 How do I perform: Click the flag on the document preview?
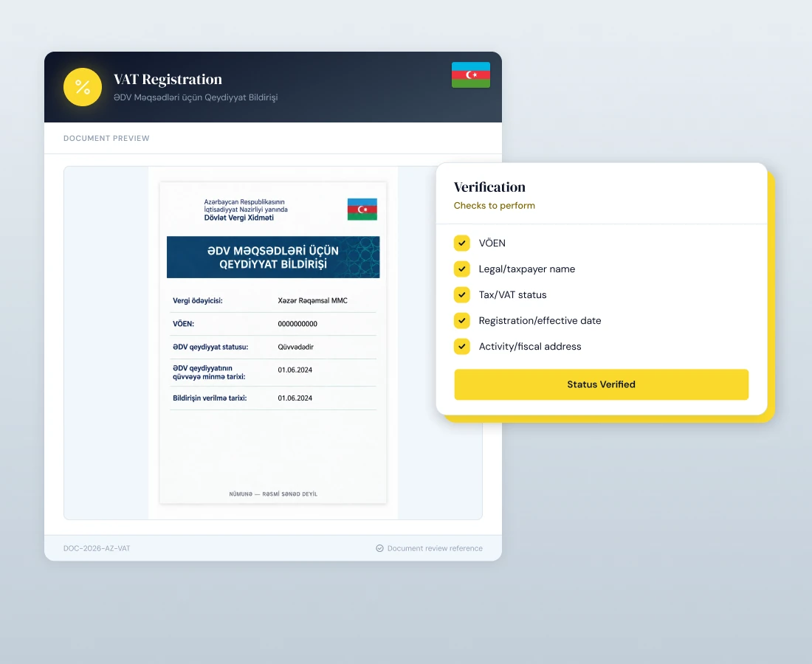tap(362, 209)
